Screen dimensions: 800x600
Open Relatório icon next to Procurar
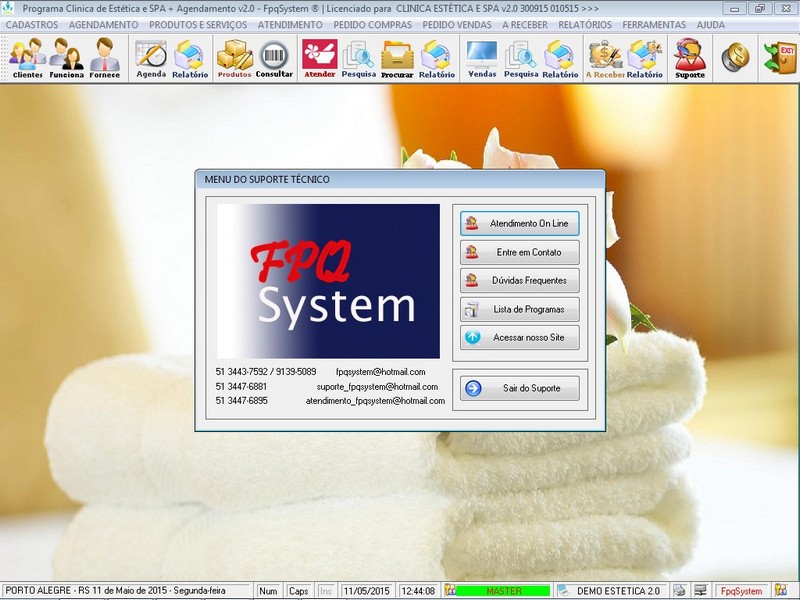click(x=437, y=58)
